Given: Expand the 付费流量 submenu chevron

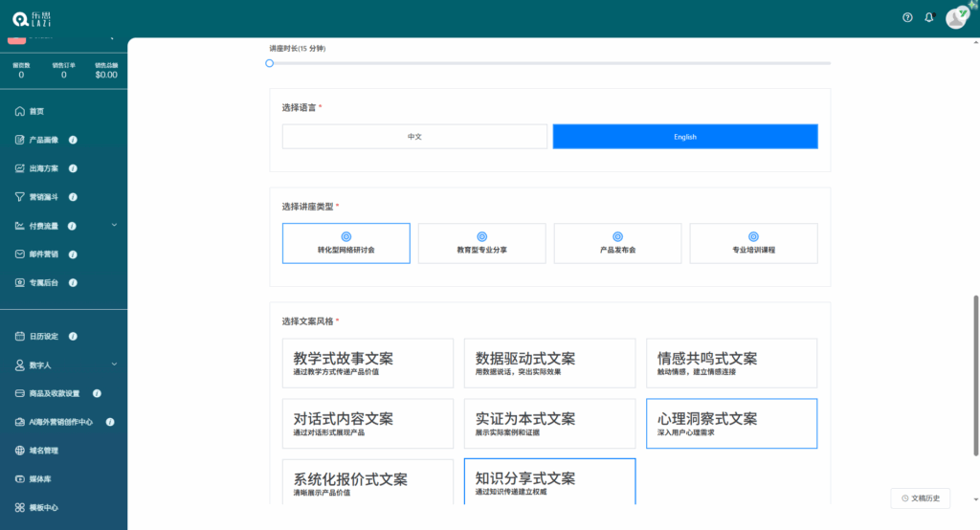Looking at the screenshot, I should (114, 226).
